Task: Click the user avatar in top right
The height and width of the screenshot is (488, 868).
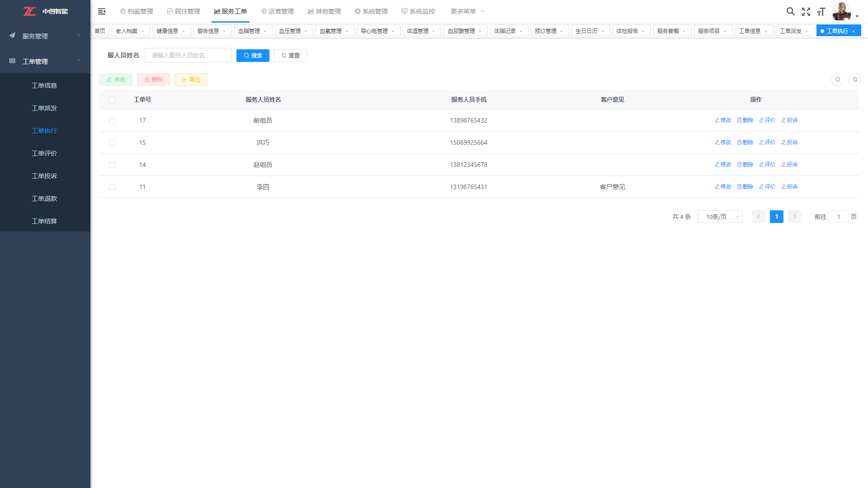Action: pyautogui.click(x=841, y=11)
